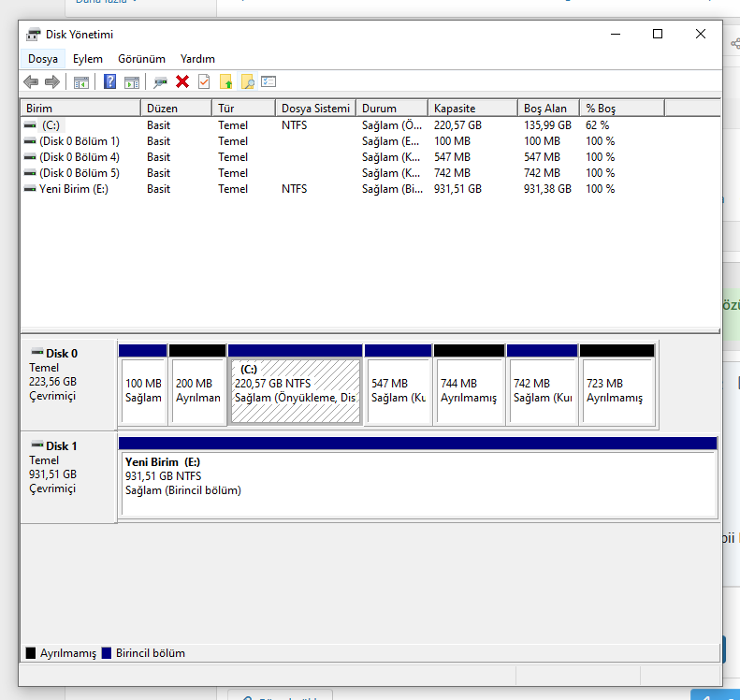Select the Disk 1 label panel
The image size is (740, 700).
point(68,477)
